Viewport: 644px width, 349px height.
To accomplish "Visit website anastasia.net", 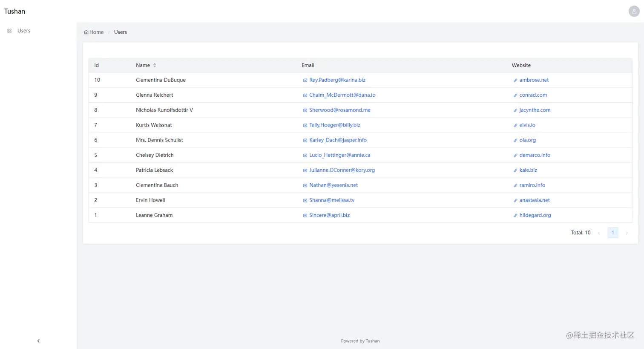I will click(x=535, y=200).
